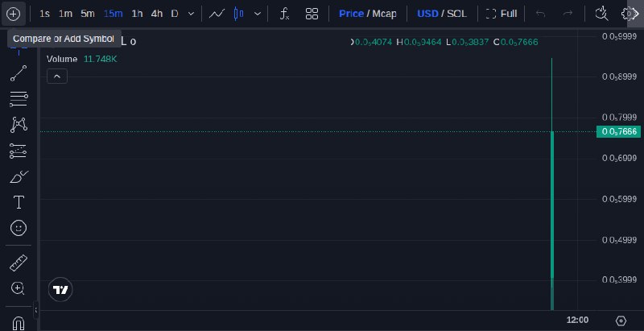Open the Fibonacci retracement tools
This screenshot has height=331, width=644.
19,99
